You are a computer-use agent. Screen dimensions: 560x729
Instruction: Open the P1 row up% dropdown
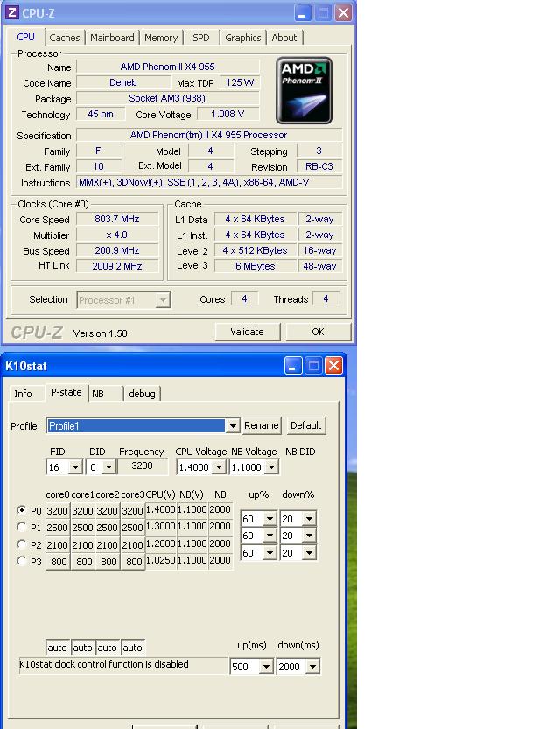click(x=269, y=536)
